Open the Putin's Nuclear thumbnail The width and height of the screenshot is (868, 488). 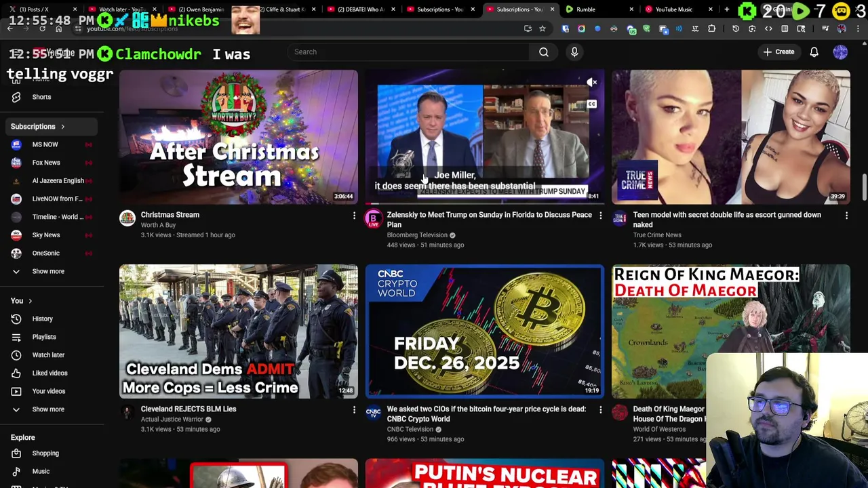coord(484,473)
